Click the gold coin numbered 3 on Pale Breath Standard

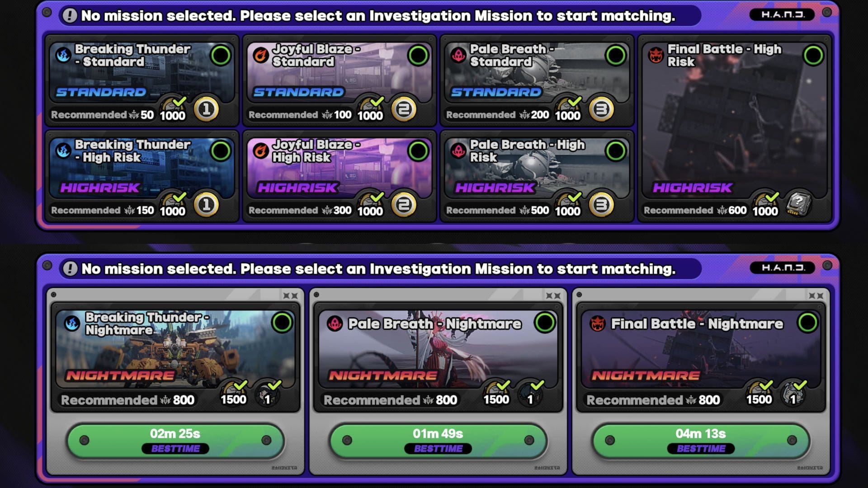601,109
